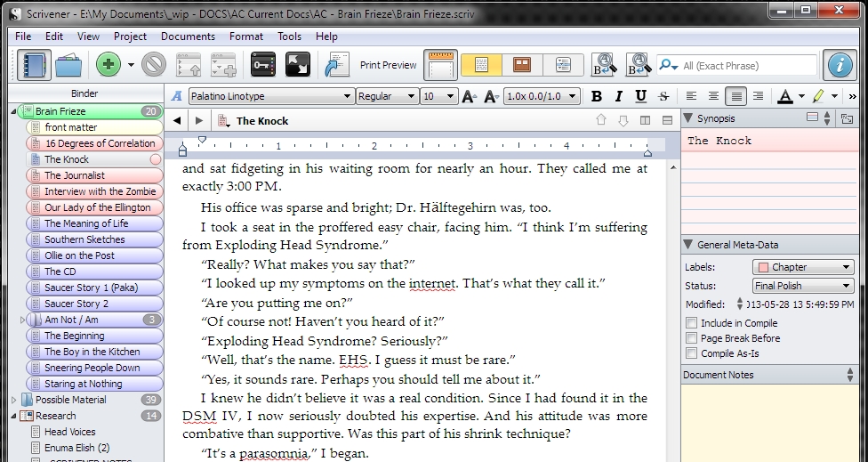Switch to document view mode icon
Image resolution: width=868 pixels, height=462 pixels.
(x=481, y=65)
